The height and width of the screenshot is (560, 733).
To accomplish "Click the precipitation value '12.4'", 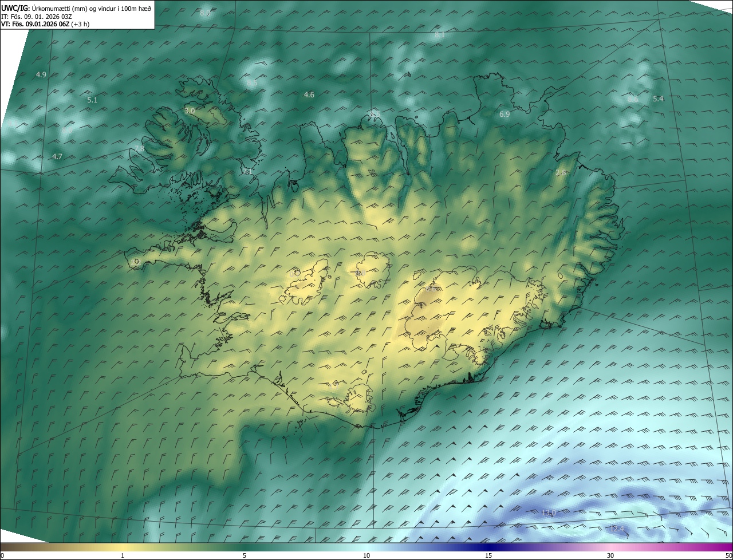I will coord(617,528).
